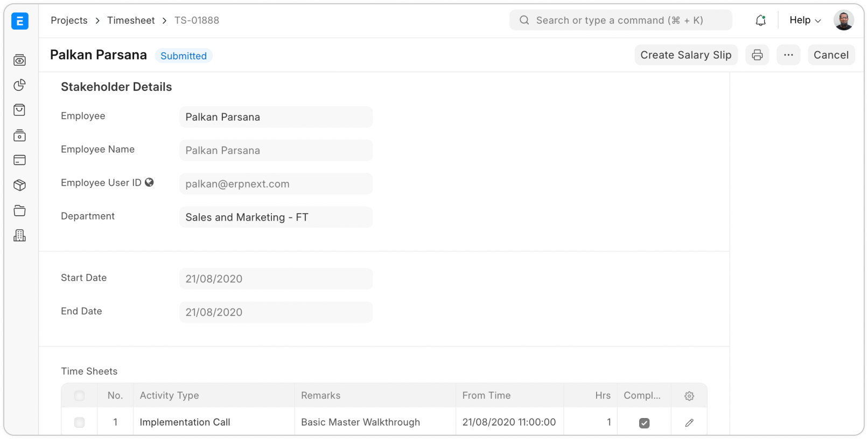The image size is (868, 439).
Task: Open table column settings gear
Action: pyautogui.click(x=689, y=396)
